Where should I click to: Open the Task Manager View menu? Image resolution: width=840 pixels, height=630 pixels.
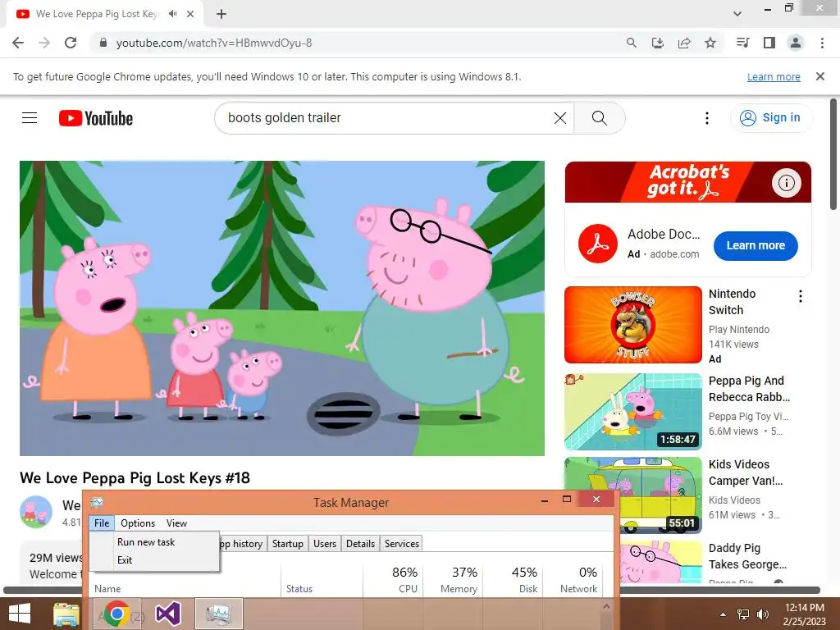click(177, 523)
